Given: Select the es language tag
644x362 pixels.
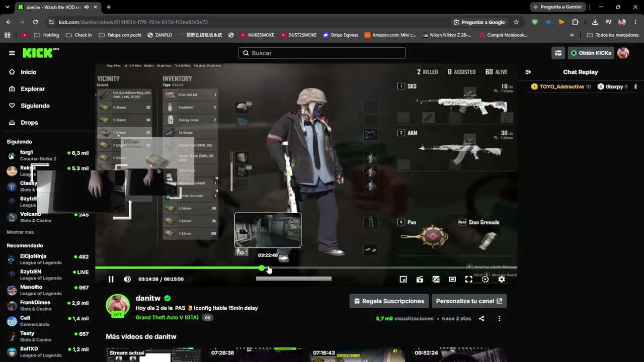Looking at the screenshot, I should [x=207, y=318].
